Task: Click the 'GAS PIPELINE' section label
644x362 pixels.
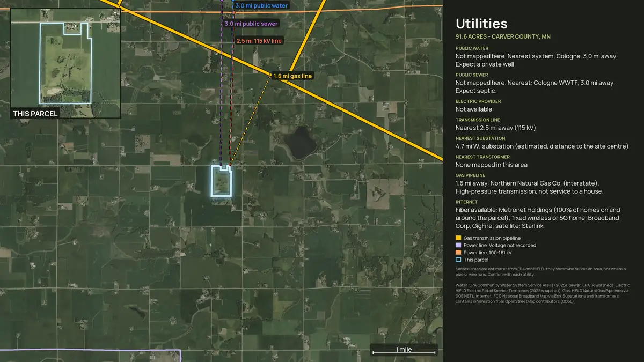Action: click(x=470, y=175)
